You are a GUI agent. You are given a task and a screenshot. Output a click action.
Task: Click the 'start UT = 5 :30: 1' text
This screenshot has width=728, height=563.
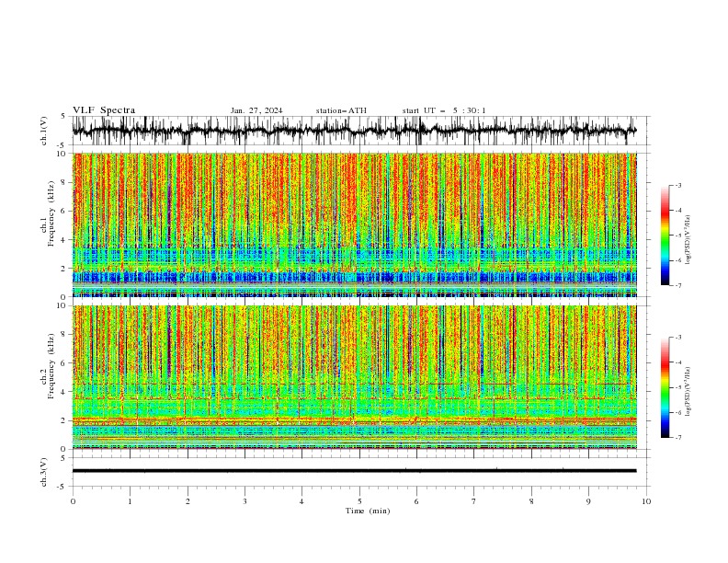(444, 110)
